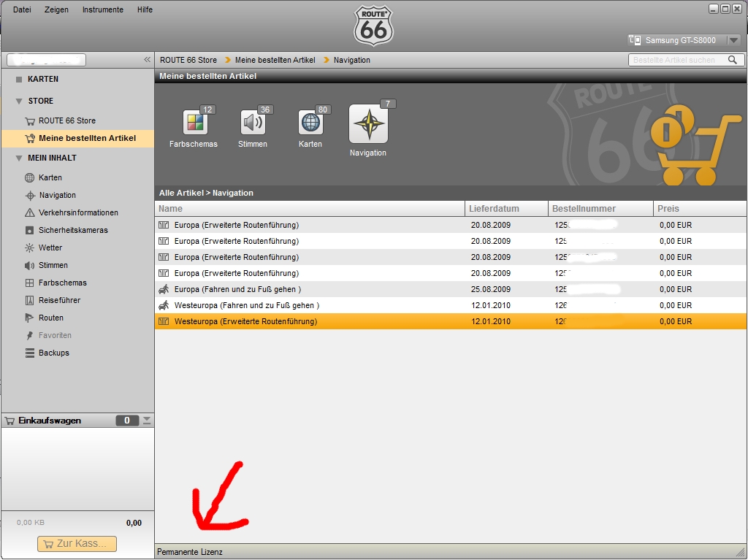The width and height of the screenshot is (748, 560).
Task: Open the Hilfe menu
Action: [x=145, y=9]
